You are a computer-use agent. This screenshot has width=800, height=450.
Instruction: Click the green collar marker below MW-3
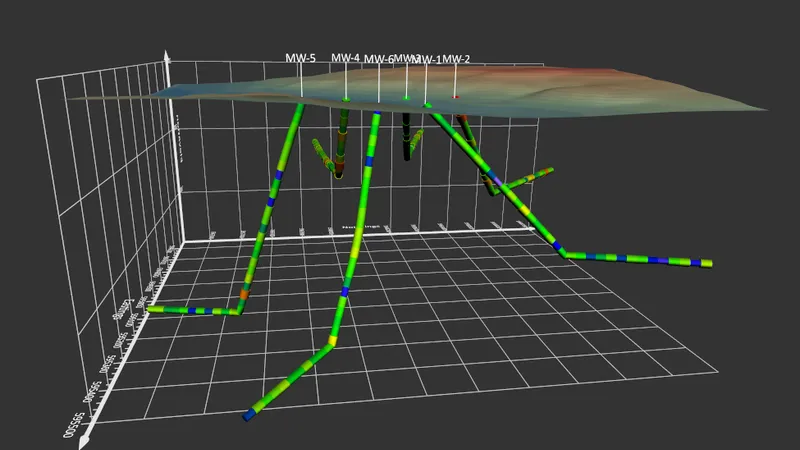[407, 98]
